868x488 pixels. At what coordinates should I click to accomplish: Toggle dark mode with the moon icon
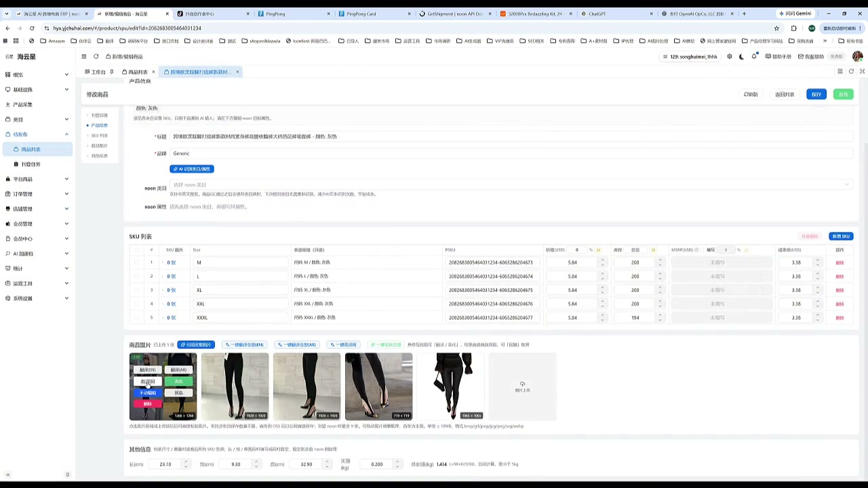(741, 56)
